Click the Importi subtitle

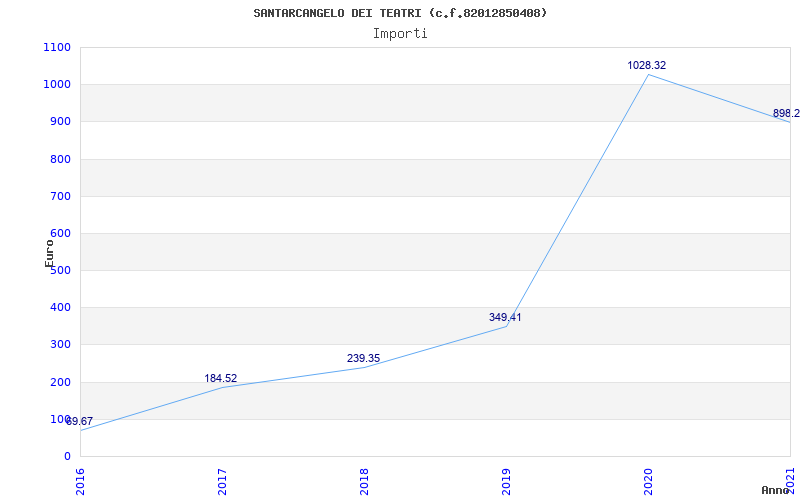[400, 34]
